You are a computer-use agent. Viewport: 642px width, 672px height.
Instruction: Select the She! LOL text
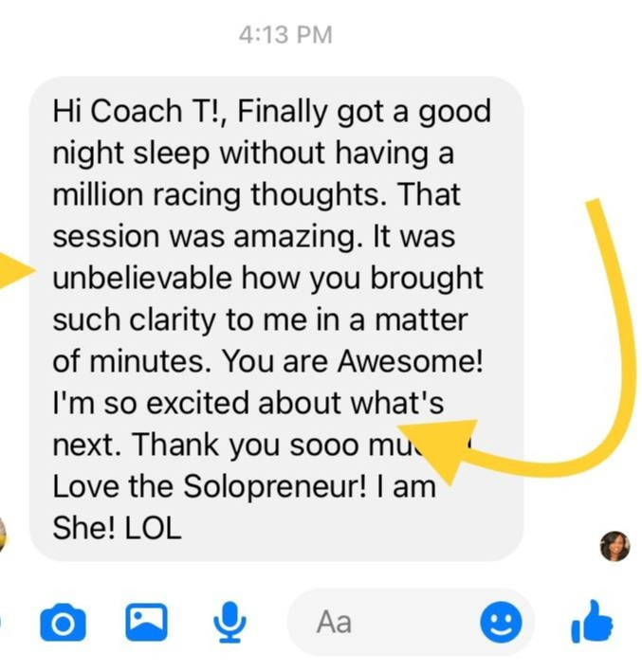117,528
